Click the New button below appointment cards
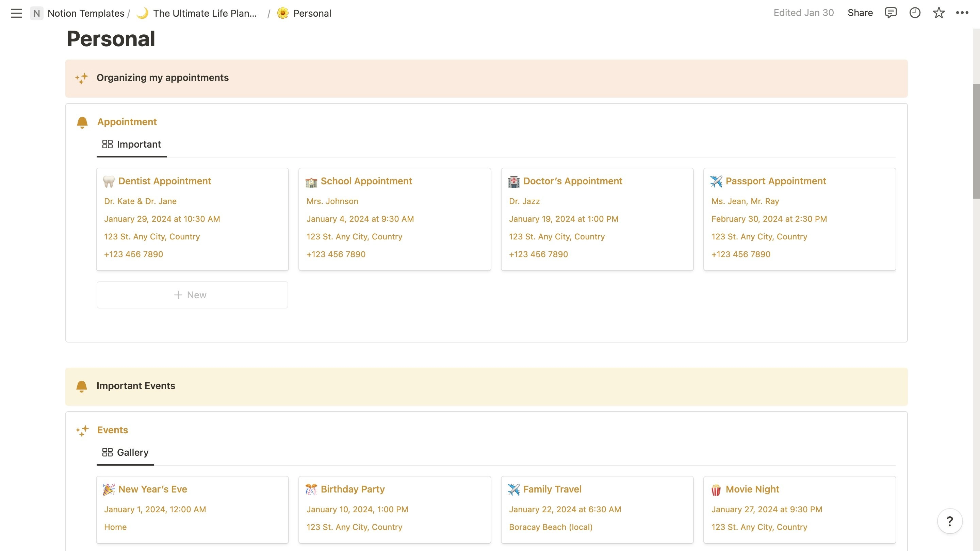The image size is (980, 551). pos(192,294)
